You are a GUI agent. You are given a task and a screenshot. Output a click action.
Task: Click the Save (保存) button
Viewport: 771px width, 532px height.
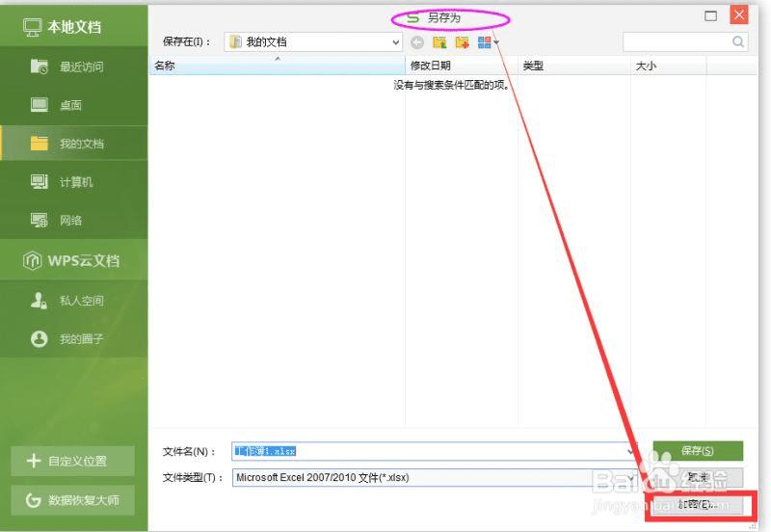pyautogui.click(x=698, y=451)
